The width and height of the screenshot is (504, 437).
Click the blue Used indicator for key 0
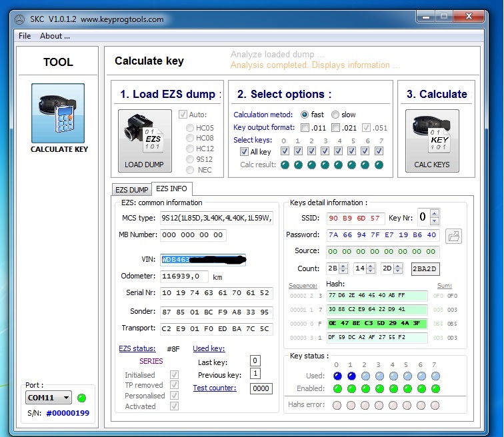click(x=337, y=376)
